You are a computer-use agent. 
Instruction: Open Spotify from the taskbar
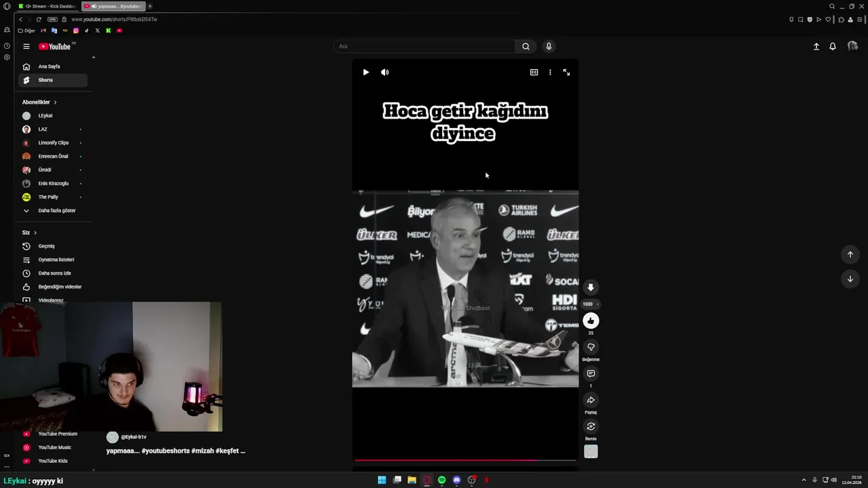tap(441, 480)
